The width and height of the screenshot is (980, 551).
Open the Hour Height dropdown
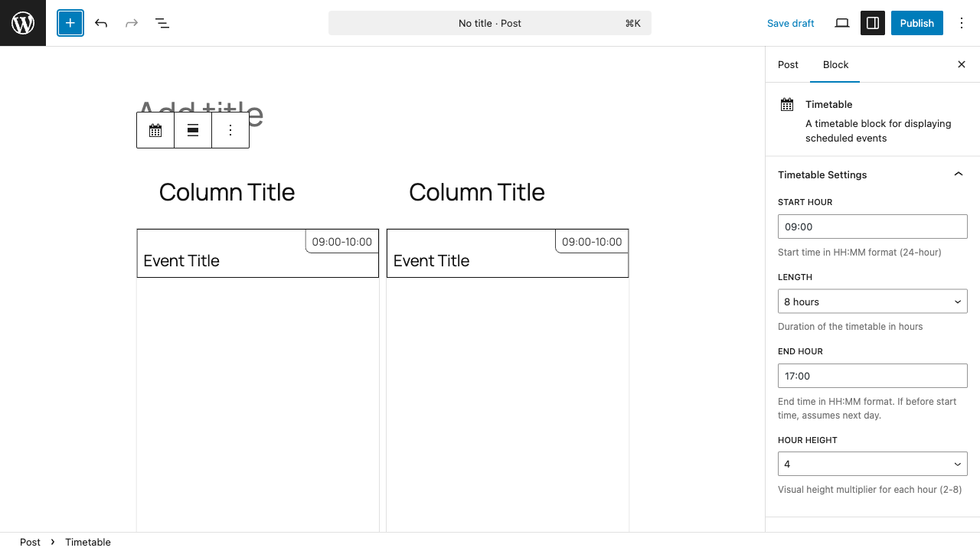[873, 464]
